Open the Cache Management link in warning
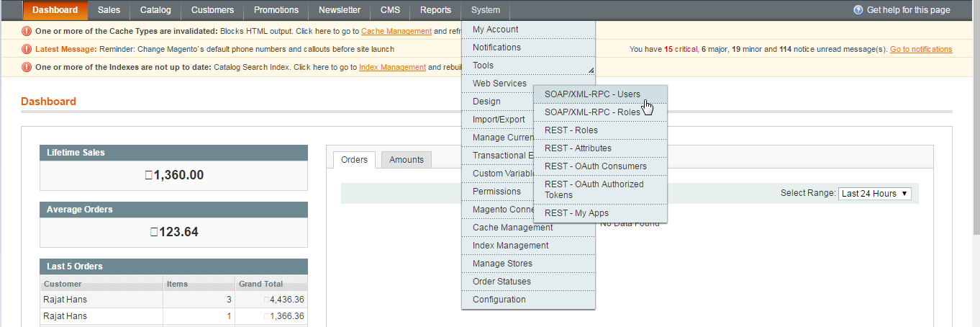980x327 pixels. pyautogui.click(x=396, y=31)
